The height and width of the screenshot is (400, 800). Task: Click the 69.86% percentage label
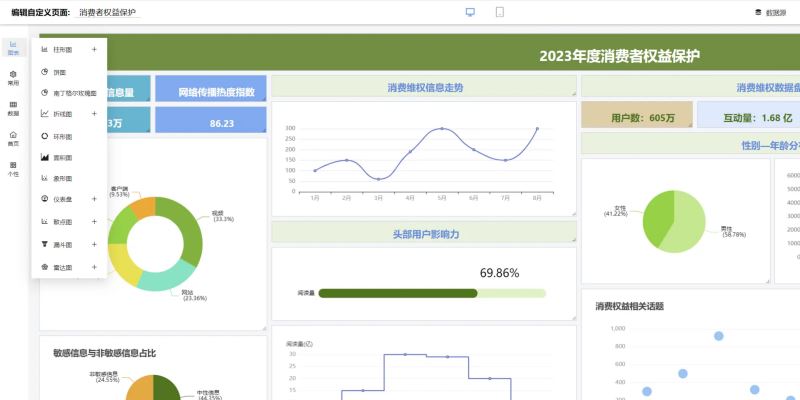coord(499,273)
